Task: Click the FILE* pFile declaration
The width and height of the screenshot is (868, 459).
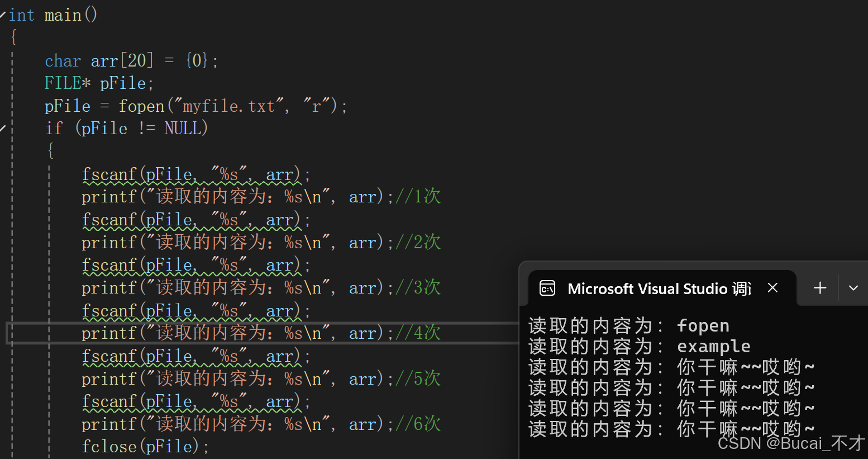Action: click(99, 83)
